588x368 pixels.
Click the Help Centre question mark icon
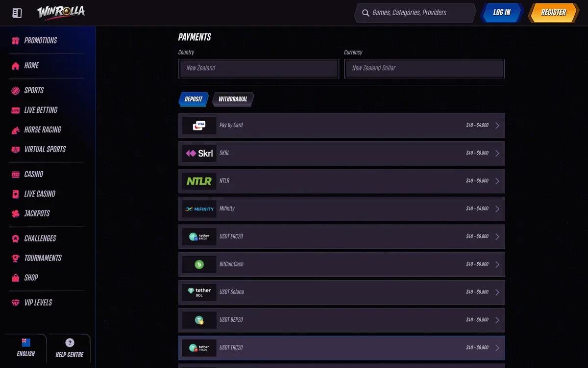click(70, 342)
